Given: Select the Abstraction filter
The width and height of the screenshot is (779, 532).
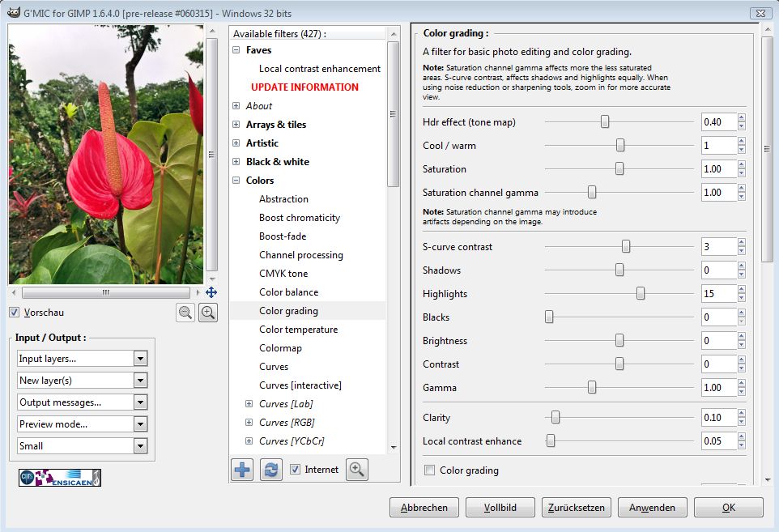Looking at the screenshot, I should (283, 199).
